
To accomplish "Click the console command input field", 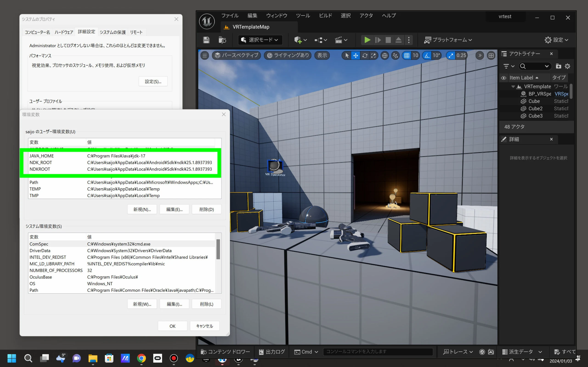I will tap(377, 352).
